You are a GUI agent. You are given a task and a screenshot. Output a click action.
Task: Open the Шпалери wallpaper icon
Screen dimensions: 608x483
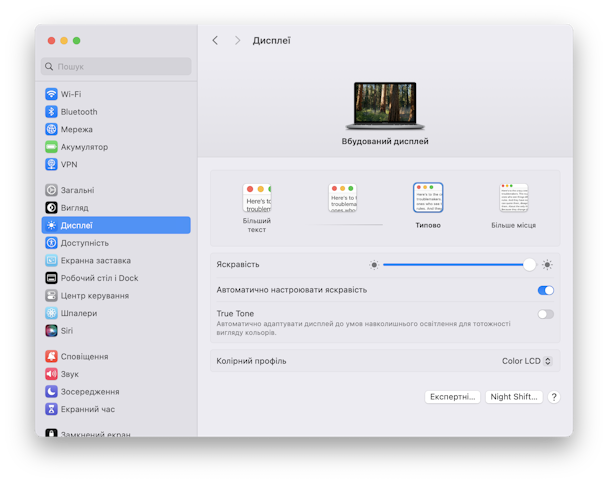[51, 313]
